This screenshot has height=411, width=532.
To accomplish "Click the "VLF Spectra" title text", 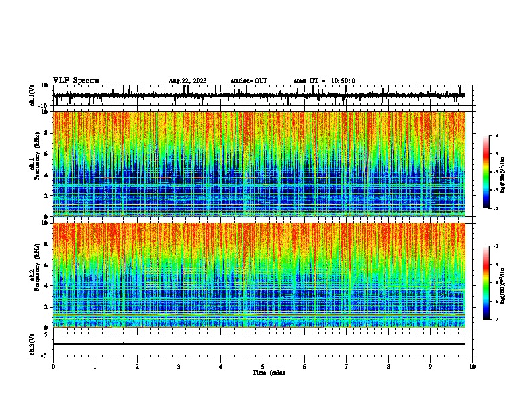I will tap(76, 80).
